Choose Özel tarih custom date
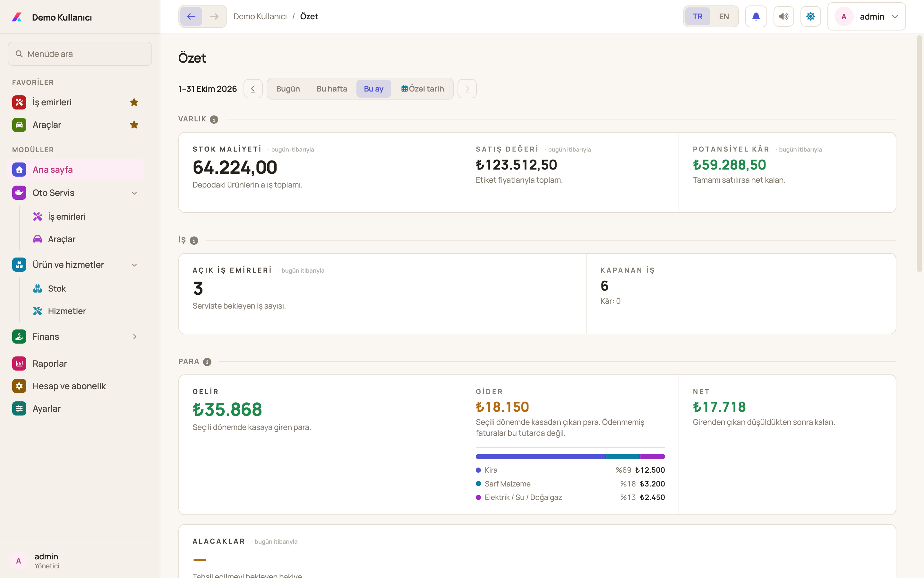The width and height of the screenshot is (924, 578). pos(422,89)
